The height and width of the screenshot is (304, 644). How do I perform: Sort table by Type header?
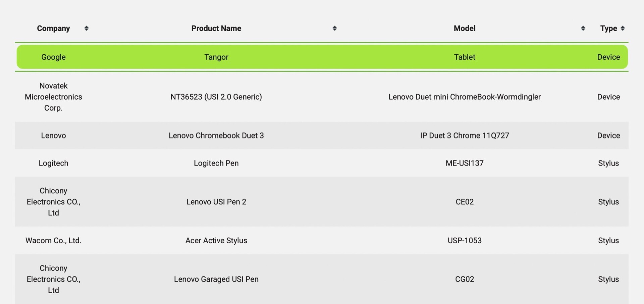pos(608,28)
